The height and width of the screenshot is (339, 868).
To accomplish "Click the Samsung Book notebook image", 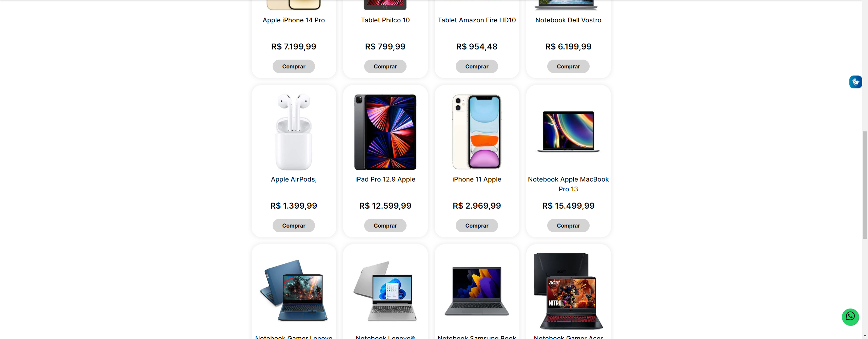I will click(477, 291).
